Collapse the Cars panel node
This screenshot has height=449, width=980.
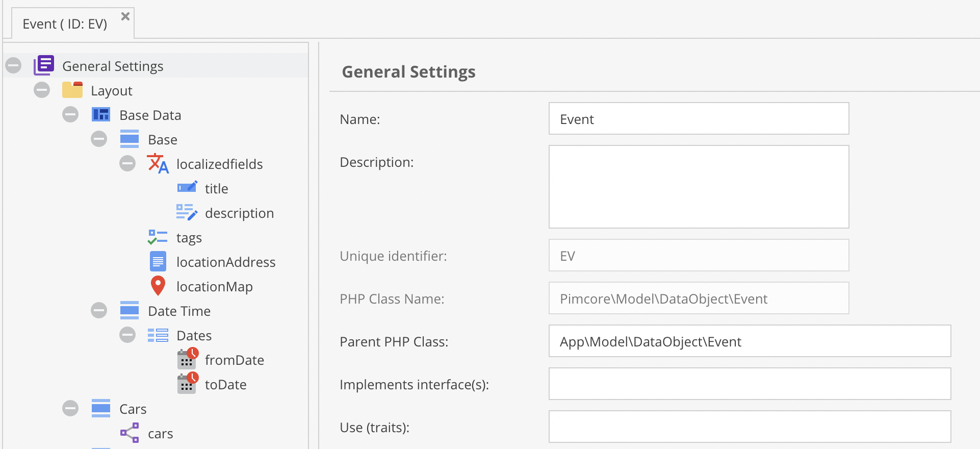pos(70,409)
